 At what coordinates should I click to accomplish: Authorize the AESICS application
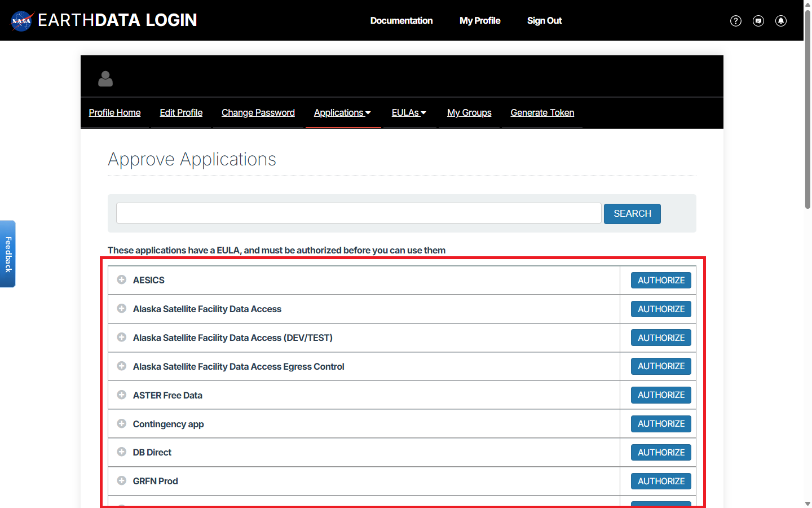[661, 281]
